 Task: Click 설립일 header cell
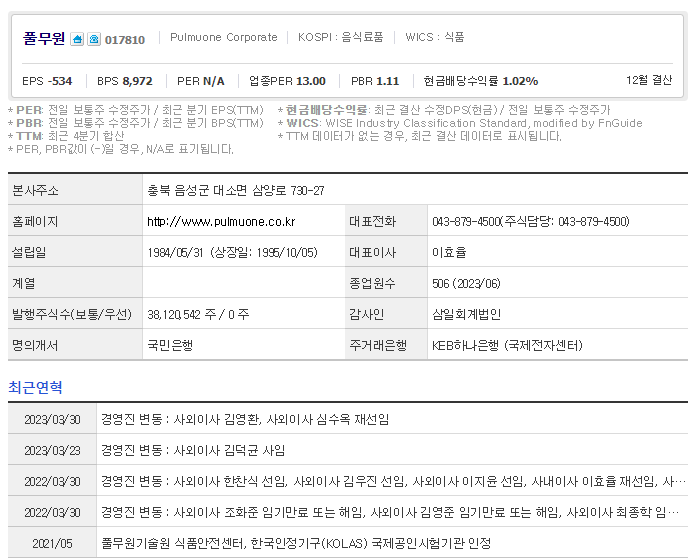click(x=75, y=253)
